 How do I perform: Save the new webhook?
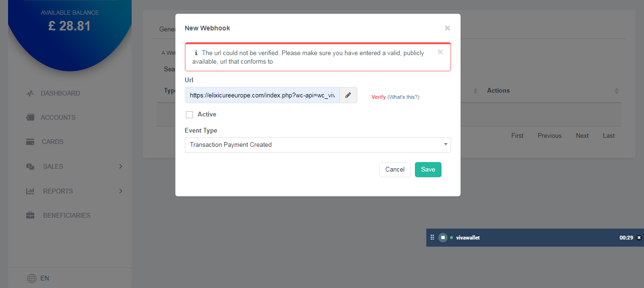pyautogui.click(x=427, y=169)
